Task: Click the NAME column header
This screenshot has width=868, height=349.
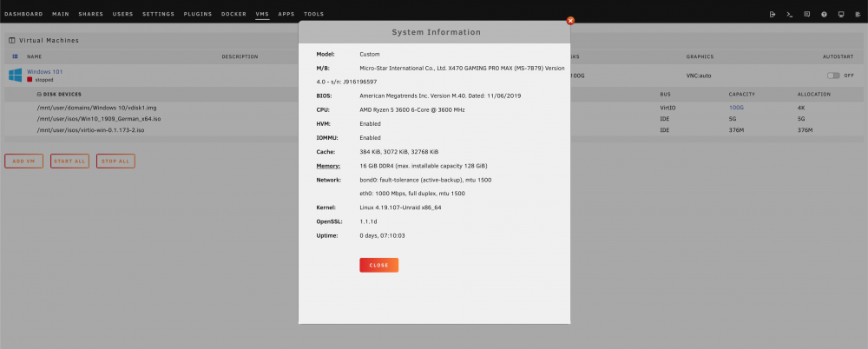Action: (x=35, y=56)
